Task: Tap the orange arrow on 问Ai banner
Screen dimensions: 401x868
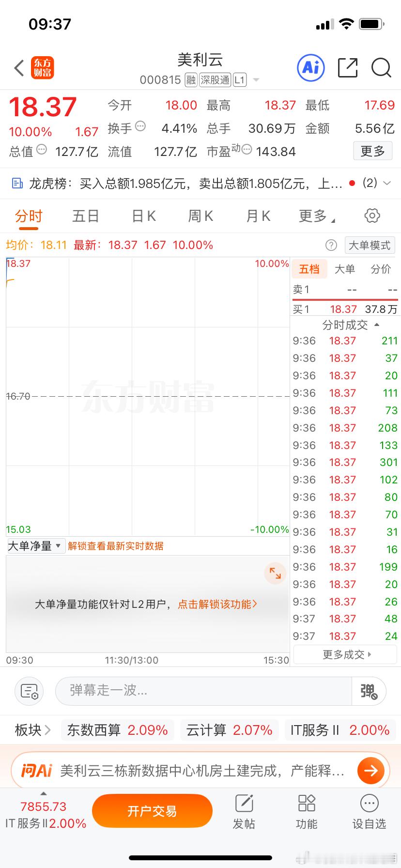Action: click(x=370, y=770)
